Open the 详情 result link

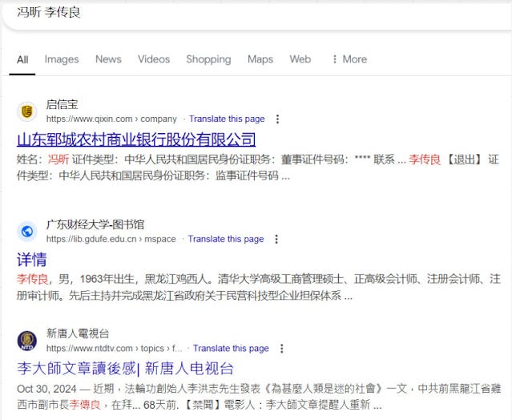(32, 260)
